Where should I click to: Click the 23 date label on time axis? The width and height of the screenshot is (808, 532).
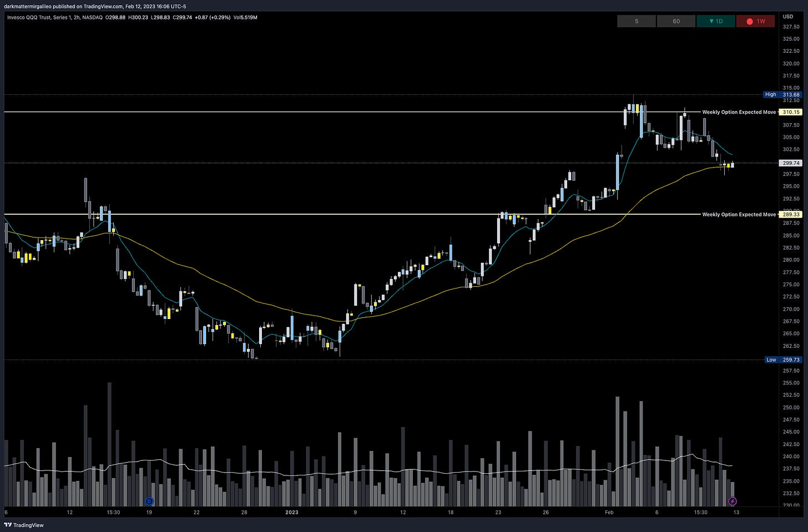(498, 513)
